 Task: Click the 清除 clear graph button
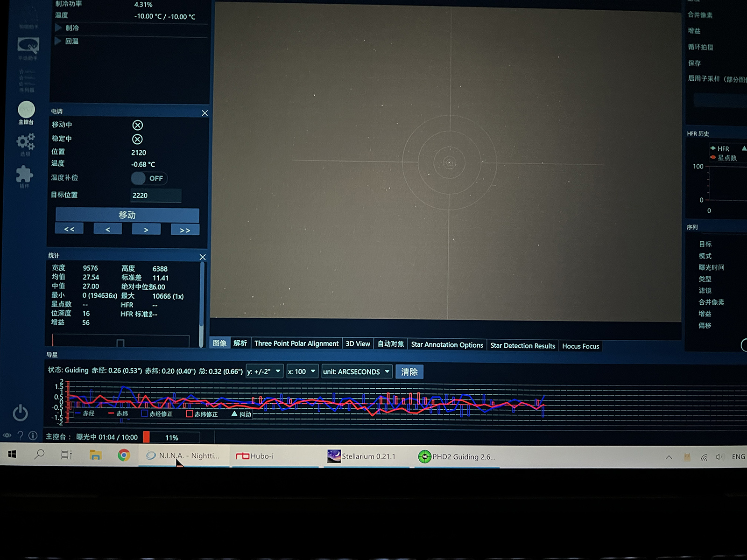click(409, 372)
